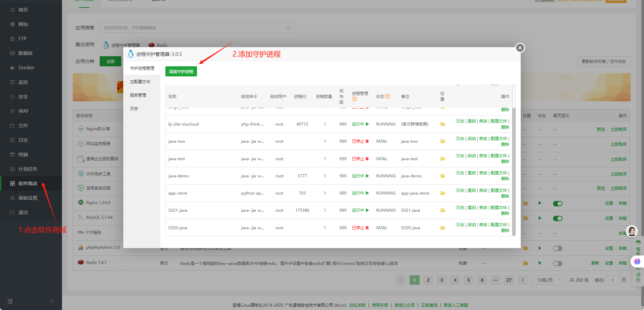644x310 pixels.
Task: Click the help icon under 进程管理 header
Action: (354, 99)
